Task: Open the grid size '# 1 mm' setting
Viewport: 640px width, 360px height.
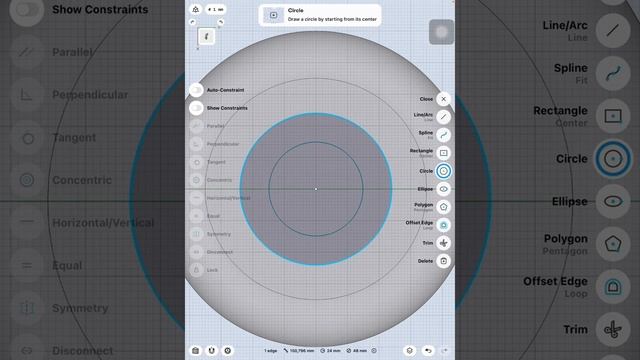Action: pos(216,9)
